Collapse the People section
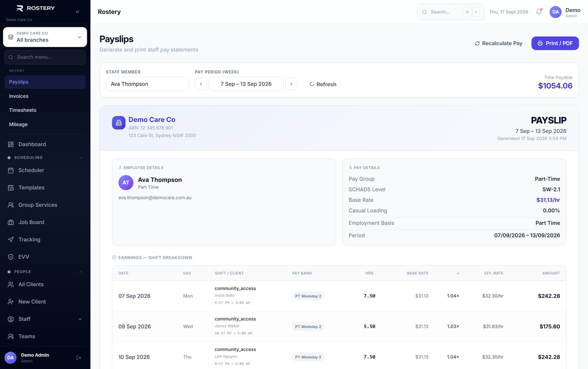The image size is (588, 369). [x=81, y=272]
